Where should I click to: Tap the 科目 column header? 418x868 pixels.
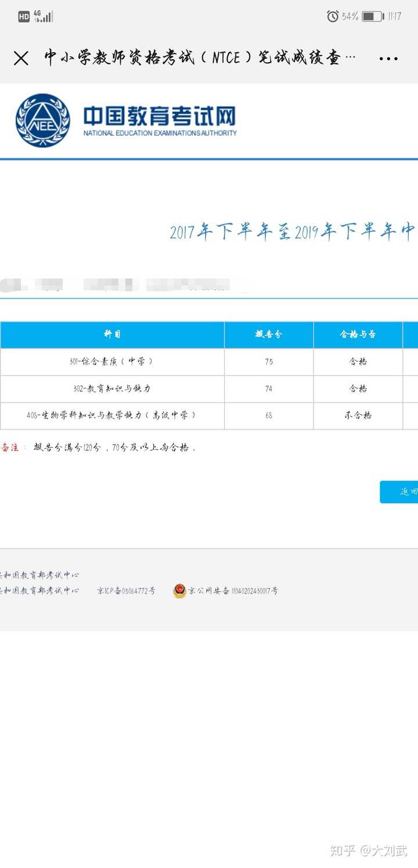(112, 335)
